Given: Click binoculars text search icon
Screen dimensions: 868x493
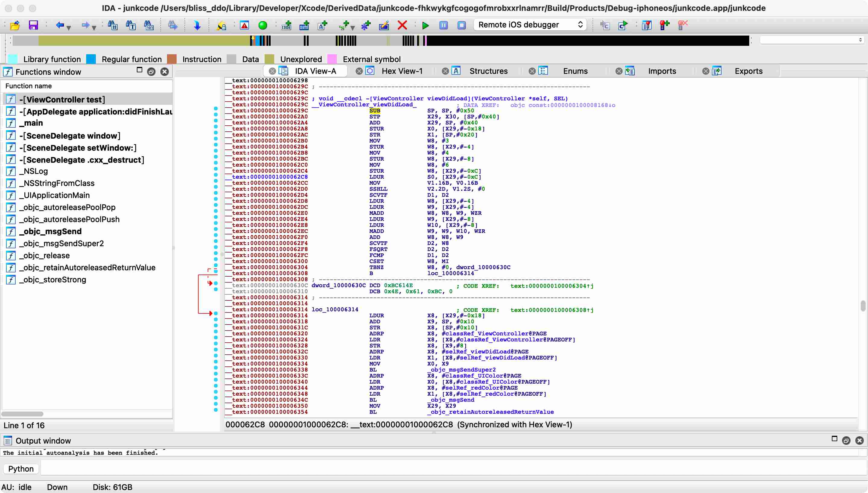Looking at the screenshot, I should click(x=131, y=25).
